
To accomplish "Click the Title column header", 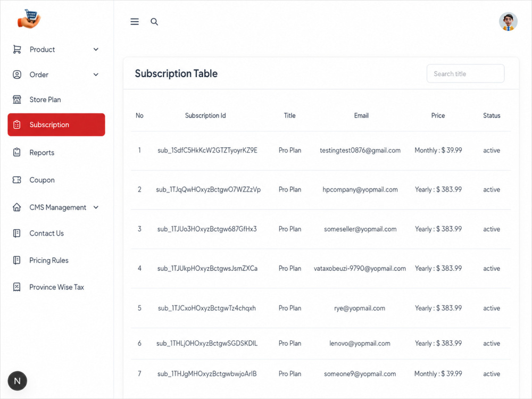I will pos(290,115).
